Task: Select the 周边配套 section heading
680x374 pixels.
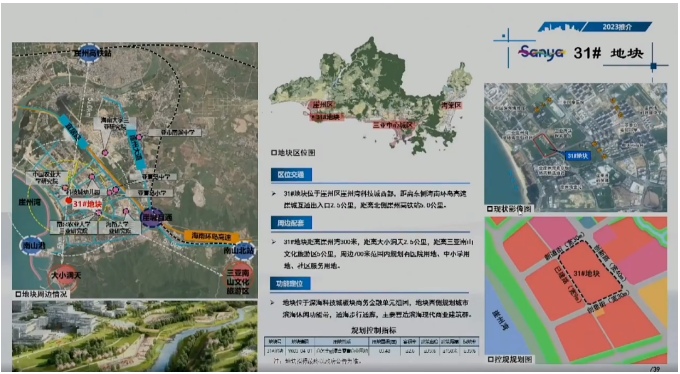Action: (291, 223)
